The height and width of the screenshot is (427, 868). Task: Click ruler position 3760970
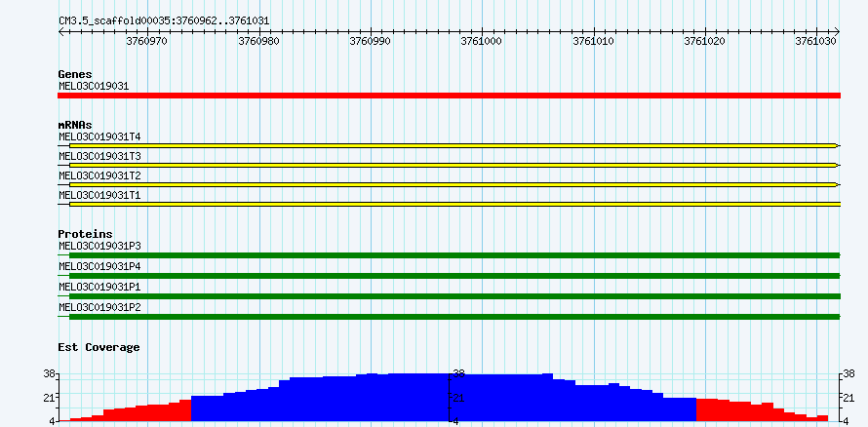[145, 41]
